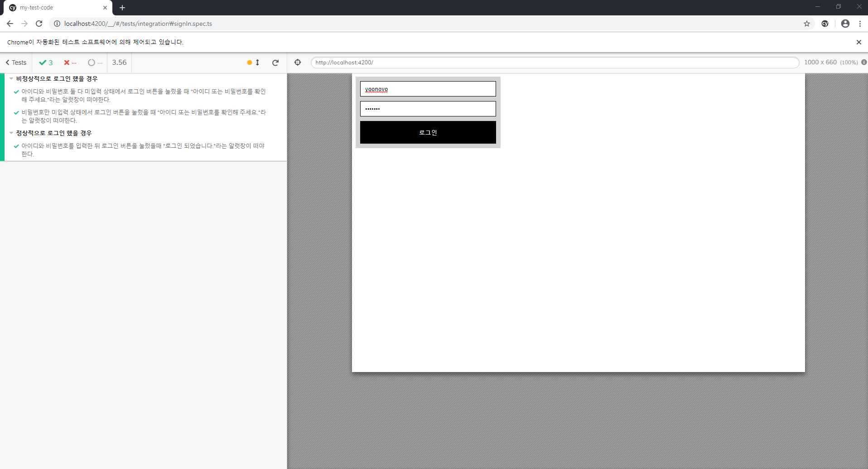Click the failed tests count indicator
Viewport: 868px width, 469px height.
[x=70, y=63]
